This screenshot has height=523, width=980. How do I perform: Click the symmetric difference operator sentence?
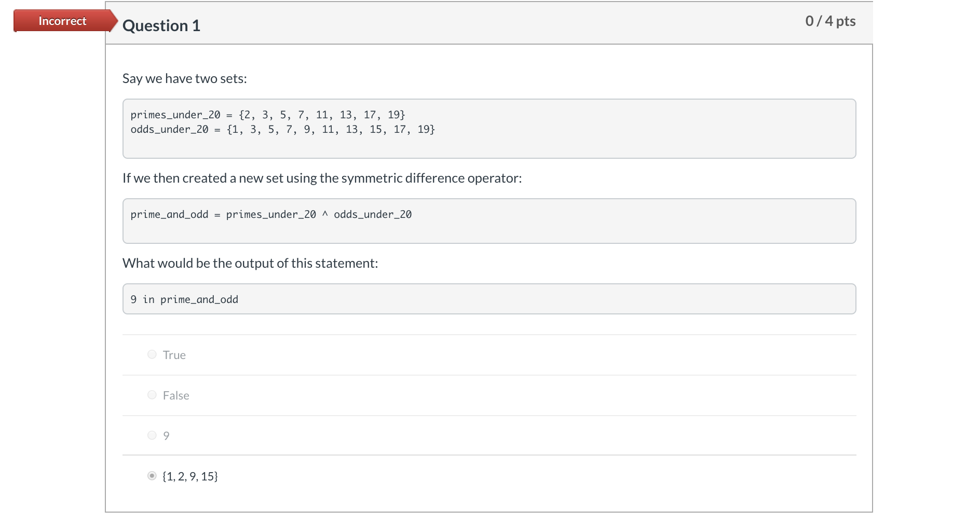322,178
